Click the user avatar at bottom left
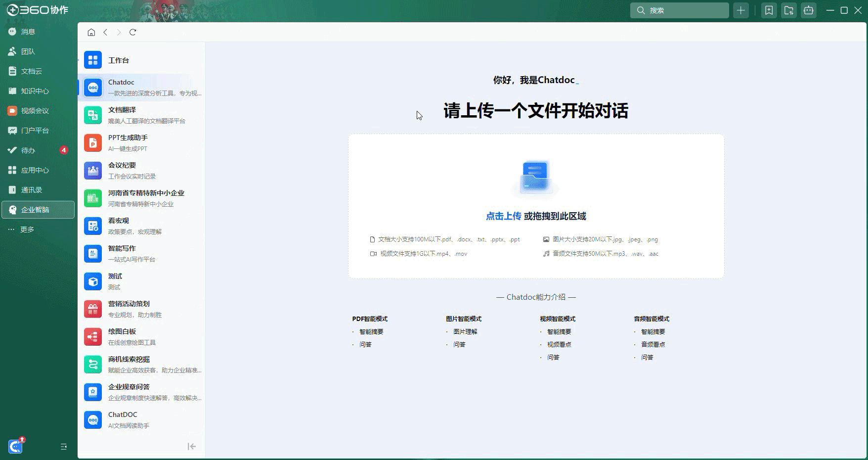The width and height of the screenshot is (868, 460). [x=16, y=446]
